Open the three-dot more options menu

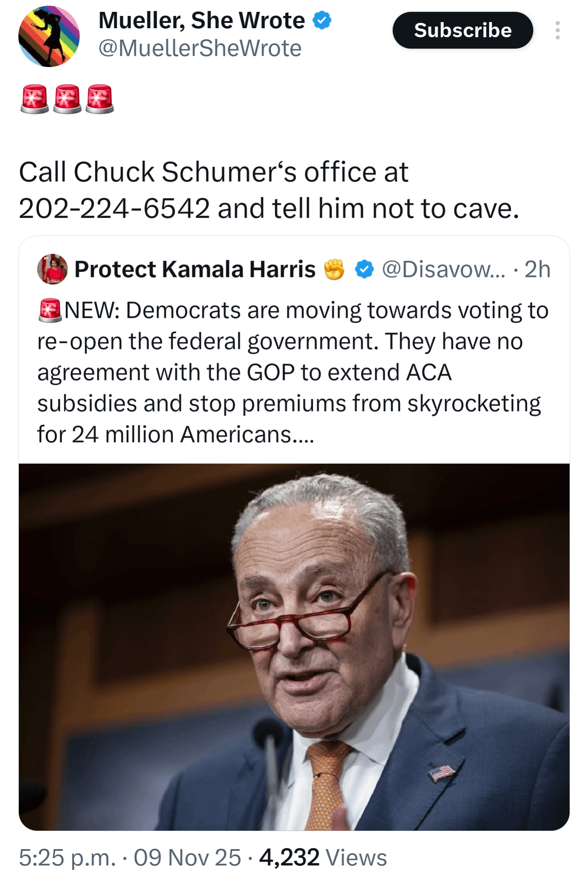[x=557, y=31]
